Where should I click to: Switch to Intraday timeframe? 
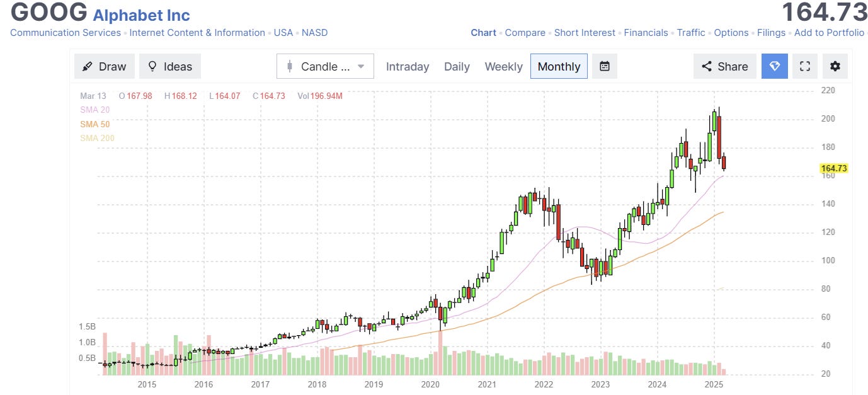click(408, 66)
